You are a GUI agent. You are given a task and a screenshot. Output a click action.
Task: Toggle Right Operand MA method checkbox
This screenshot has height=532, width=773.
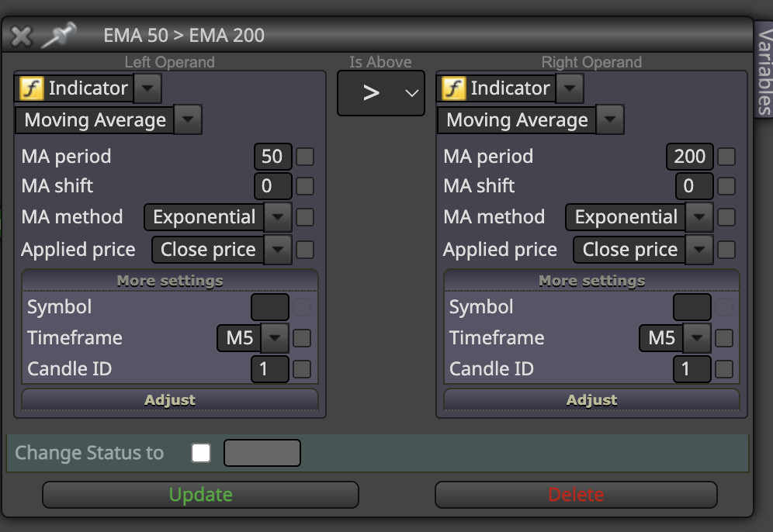(x=726, y=217)
